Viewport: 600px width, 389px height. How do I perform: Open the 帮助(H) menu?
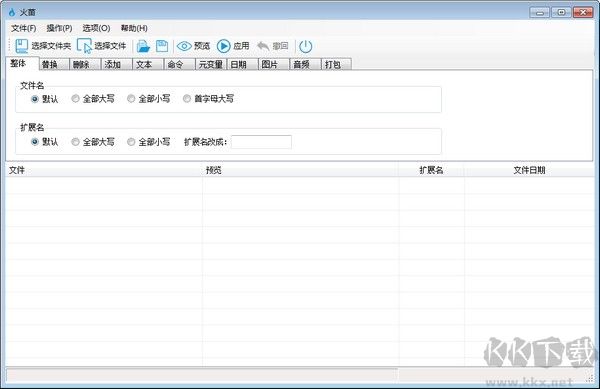click(x=134, y=28)
